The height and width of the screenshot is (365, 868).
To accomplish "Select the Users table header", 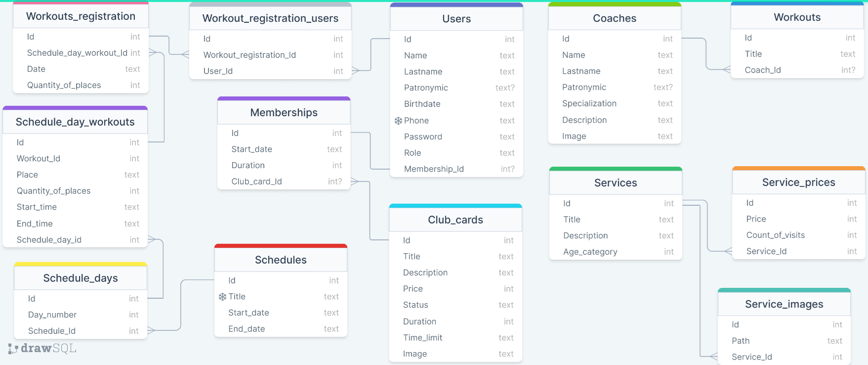I will [x=456, y=19].
